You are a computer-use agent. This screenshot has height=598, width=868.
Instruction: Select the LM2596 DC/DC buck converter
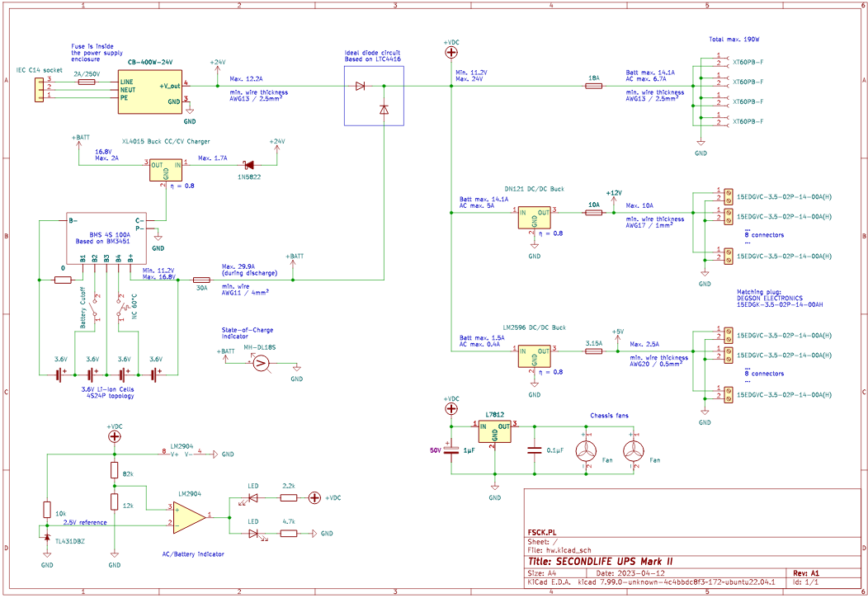(x=534, y=356)
